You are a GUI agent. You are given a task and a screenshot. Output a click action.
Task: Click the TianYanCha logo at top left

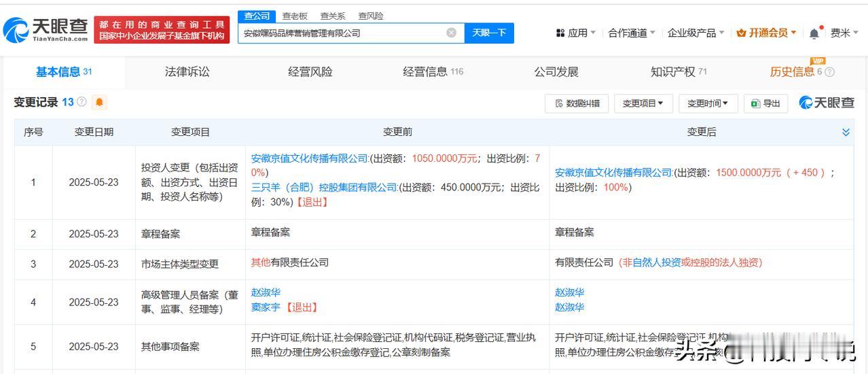point(46,29)
